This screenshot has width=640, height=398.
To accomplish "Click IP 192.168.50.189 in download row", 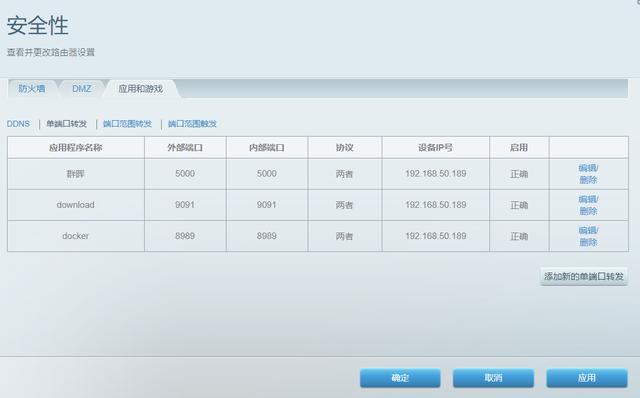I will tap(436, 205).
